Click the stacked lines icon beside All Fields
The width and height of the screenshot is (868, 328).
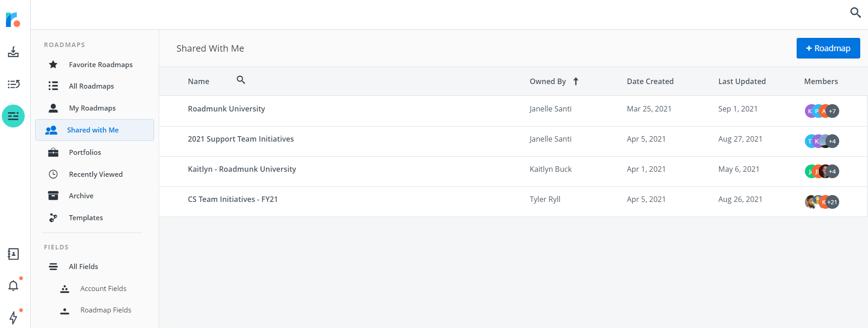[x=53, y=266]
